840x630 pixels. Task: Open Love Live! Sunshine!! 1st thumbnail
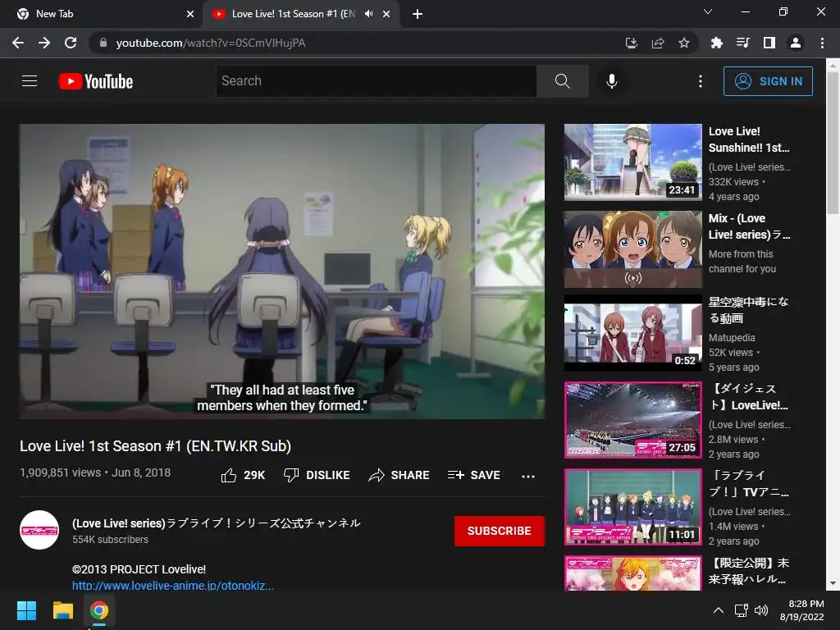632,162
